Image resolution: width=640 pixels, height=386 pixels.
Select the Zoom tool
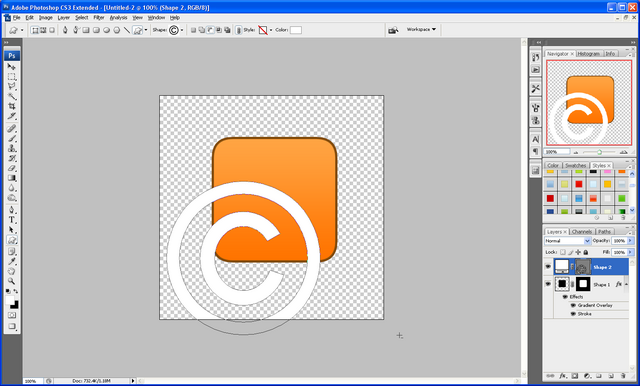[x=12, y=281]
